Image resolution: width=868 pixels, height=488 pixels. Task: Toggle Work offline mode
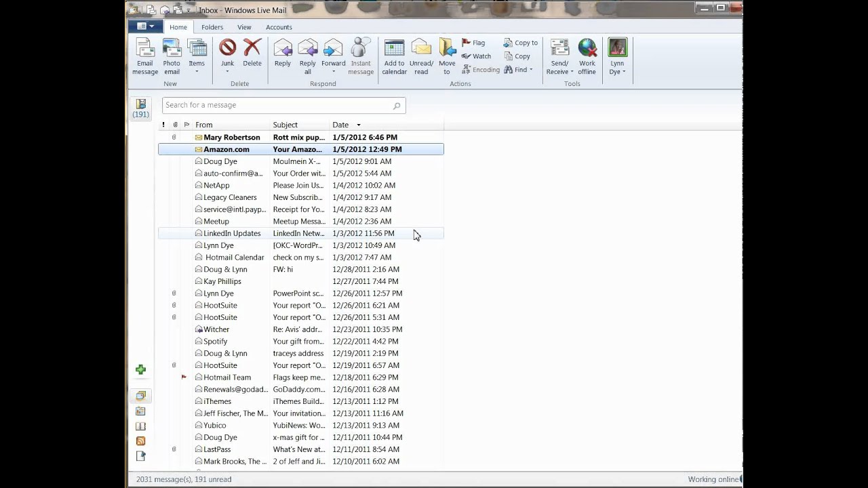click(x=587, y=57)
